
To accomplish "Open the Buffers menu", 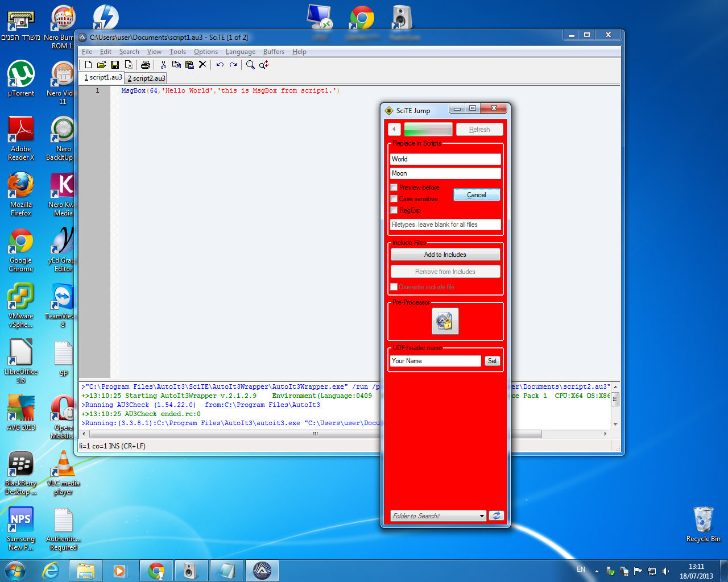I will 274,52.
